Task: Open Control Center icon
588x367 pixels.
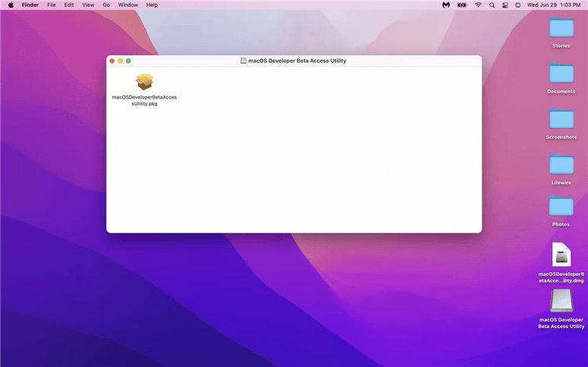Action: tap(505, 5)
